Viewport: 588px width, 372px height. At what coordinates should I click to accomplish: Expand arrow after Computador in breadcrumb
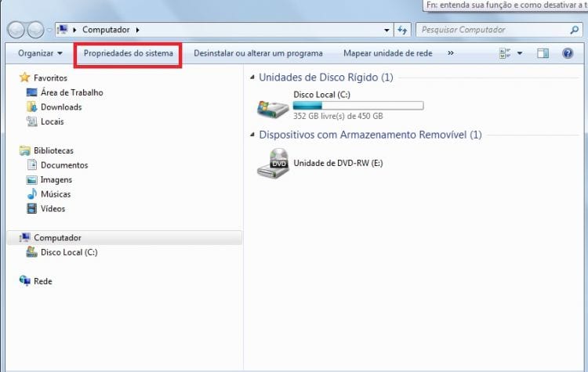[x=138, y=30]
